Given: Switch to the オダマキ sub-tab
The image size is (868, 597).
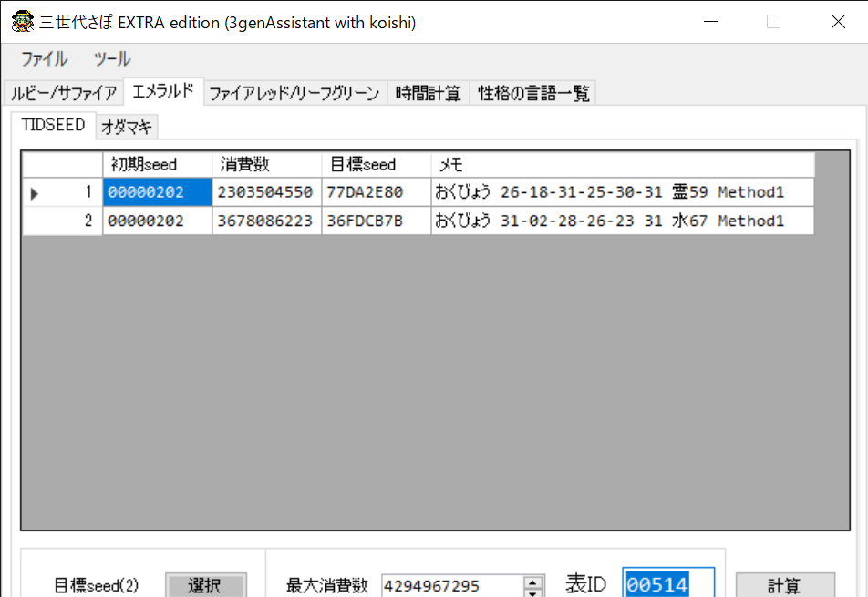Looking at the screenshot, I should 127,128.
